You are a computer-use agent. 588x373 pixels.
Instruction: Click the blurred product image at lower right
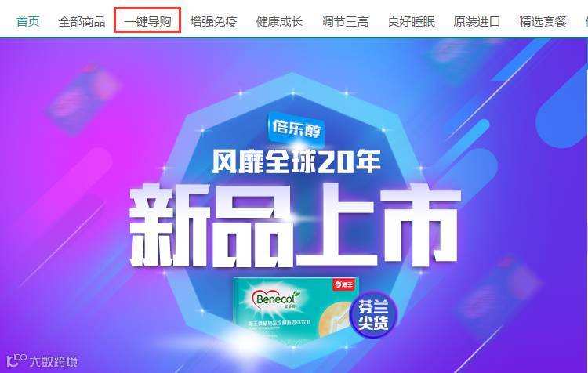[x=499, y=295]
